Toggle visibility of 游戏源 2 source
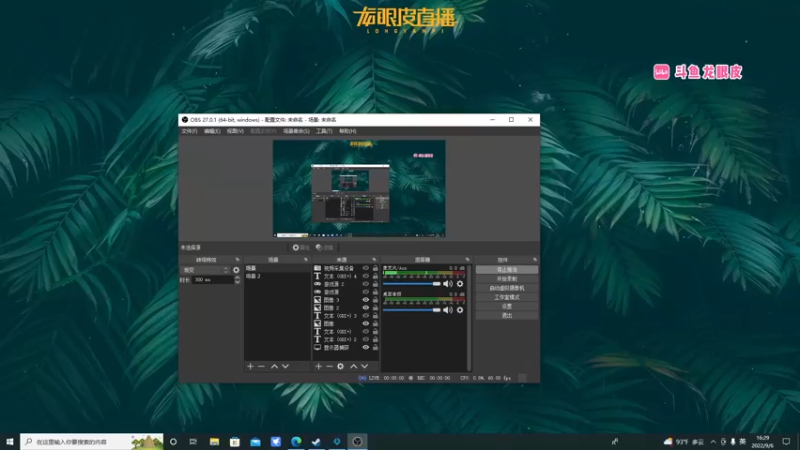Screen dimensions: 800x450 tap(365, 284)
